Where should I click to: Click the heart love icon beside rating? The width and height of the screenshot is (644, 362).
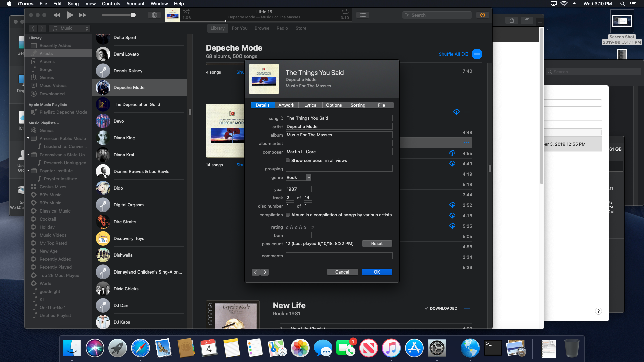[312, 227]
